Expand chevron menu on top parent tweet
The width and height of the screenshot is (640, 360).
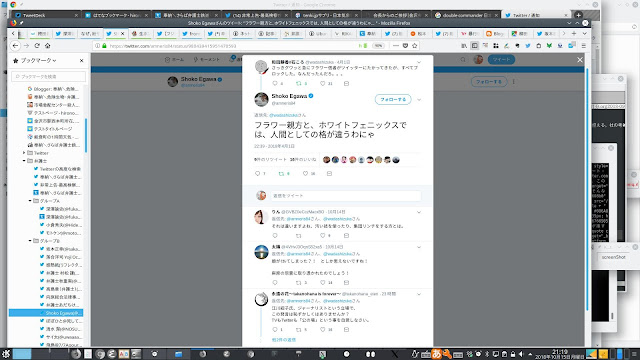coord(419,62)
